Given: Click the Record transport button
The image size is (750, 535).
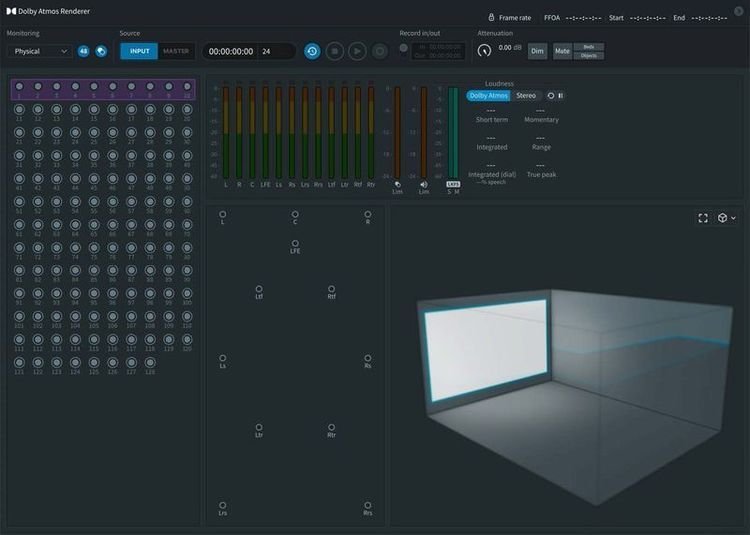Looking at the screenshot, I should click(x=380, y=51).
